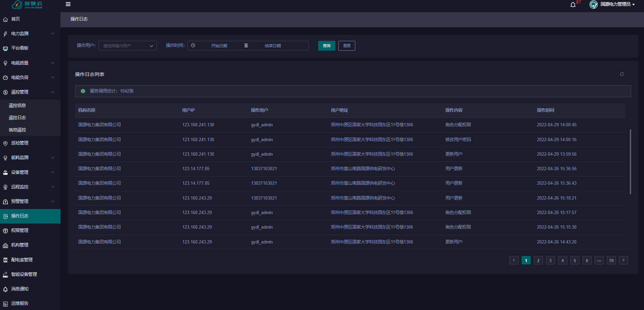Image resolution: width=644 pixels, height=310 pixels.
Task: Go to page 2 of logs
Action: pyautogui.click(x=538, y=260)
